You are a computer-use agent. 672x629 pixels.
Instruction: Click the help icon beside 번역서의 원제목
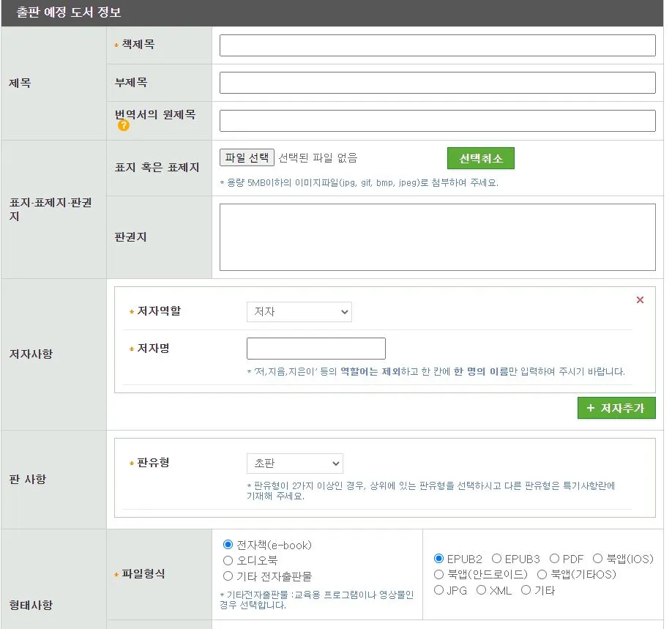123,126
